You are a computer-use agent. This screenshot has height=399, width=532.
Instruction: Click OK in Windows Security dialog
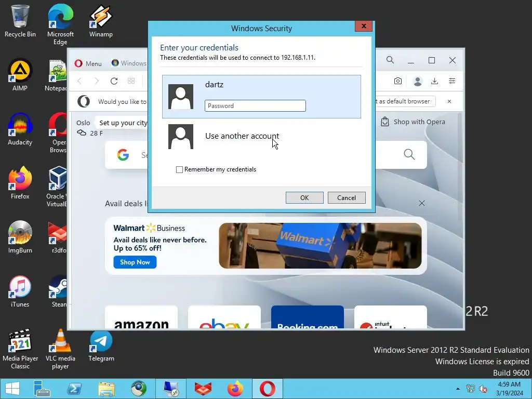[x=304, y=198]
